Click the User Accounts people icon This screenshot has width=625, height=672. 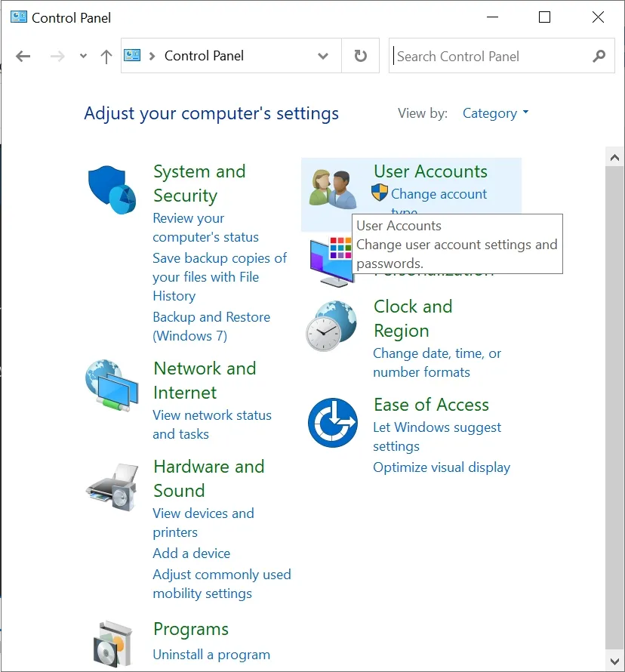click(x=333, y=189)
